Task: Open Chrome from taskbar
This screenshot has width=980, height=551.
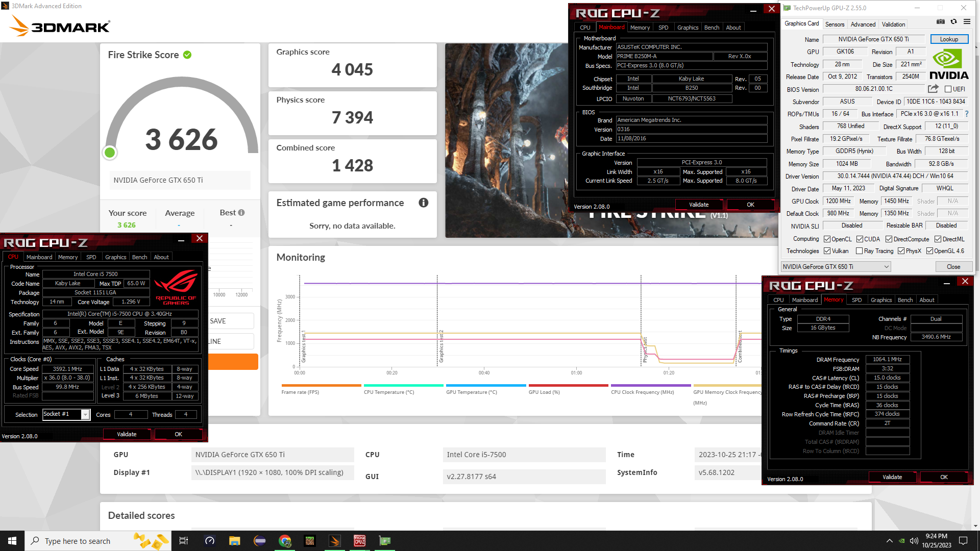Action: point(285,541)
